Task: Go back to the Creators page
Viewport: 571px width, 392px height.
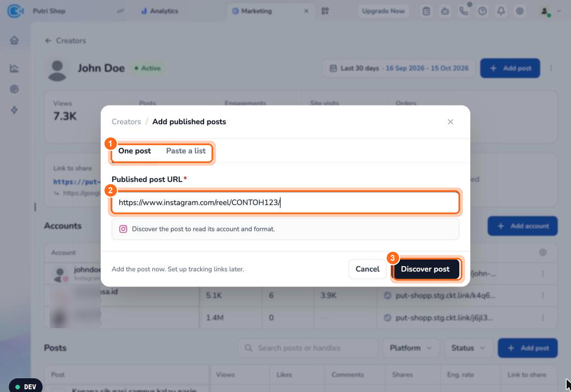Action: pos(66,41)
